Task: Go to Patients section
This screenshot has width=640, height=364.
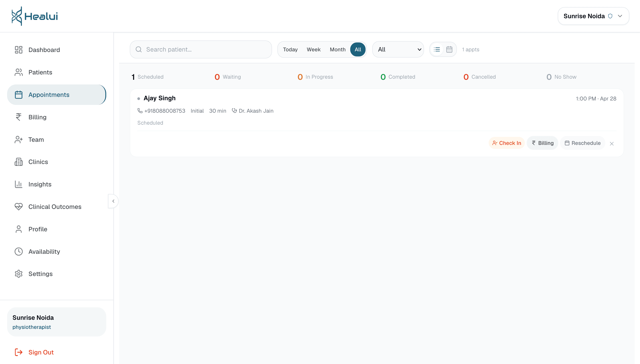Action: click(x=56, y=72)
